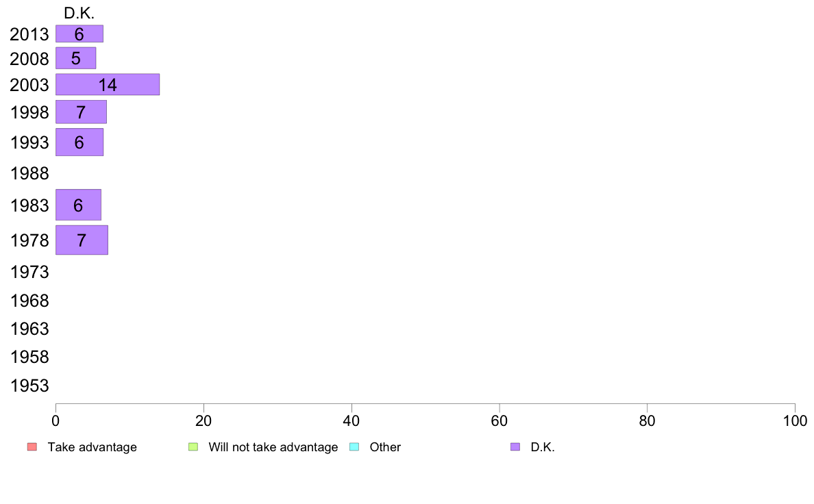
Task: Select the 2008 bar showing 5
Action: 76,58
